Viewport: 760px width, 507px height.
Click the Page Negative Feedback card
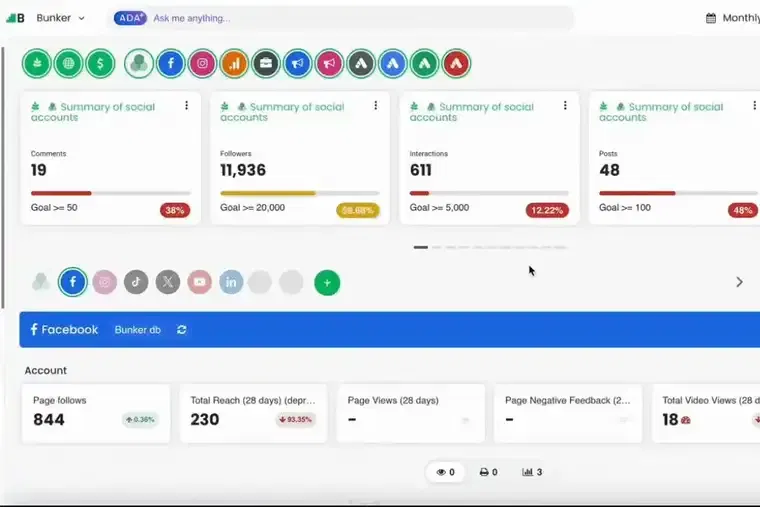tap(568, 413)
